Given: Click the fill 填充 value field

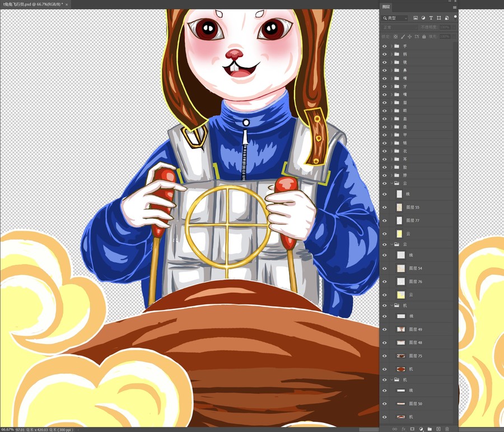Looking at the screenshot, I should click(445, 36).
